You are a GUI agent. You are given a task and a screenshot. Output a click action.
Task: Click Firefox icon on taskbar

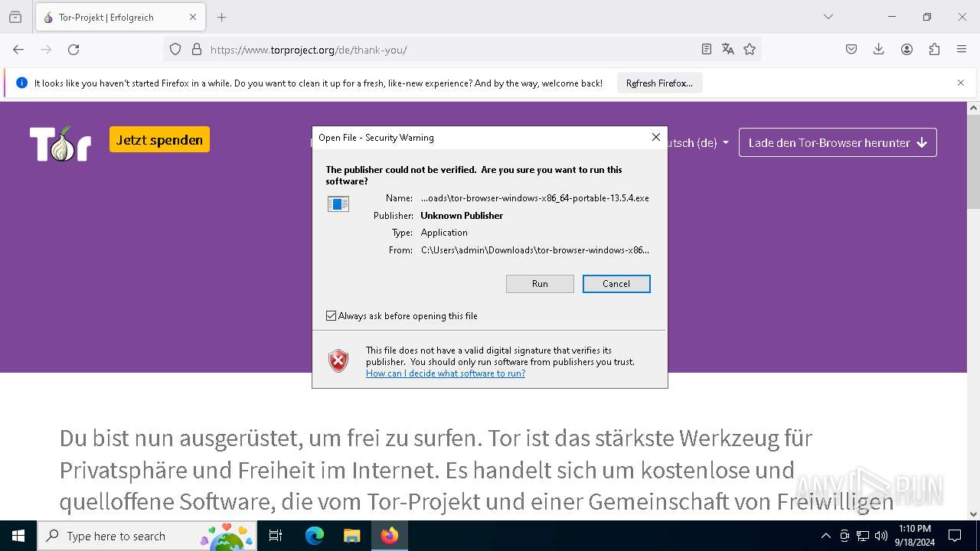point(390,536)
